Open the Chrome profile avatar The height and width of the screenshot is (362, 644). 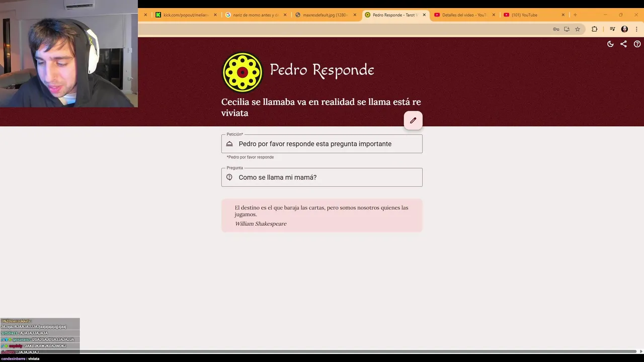(x=624, y=29)
